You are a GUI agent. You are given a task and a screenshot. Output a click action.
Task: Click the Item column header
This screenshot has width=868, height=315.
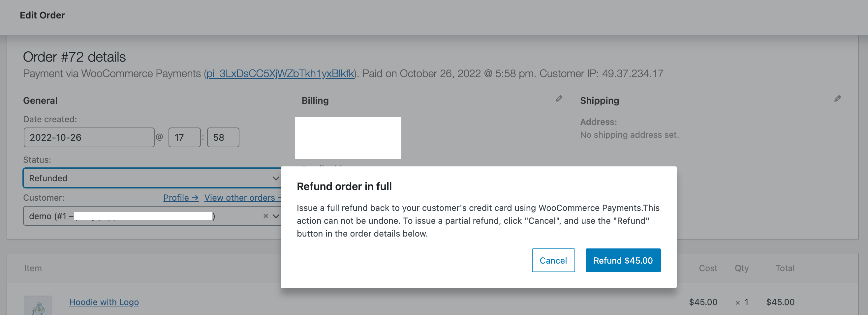click(x=33, y=268)
